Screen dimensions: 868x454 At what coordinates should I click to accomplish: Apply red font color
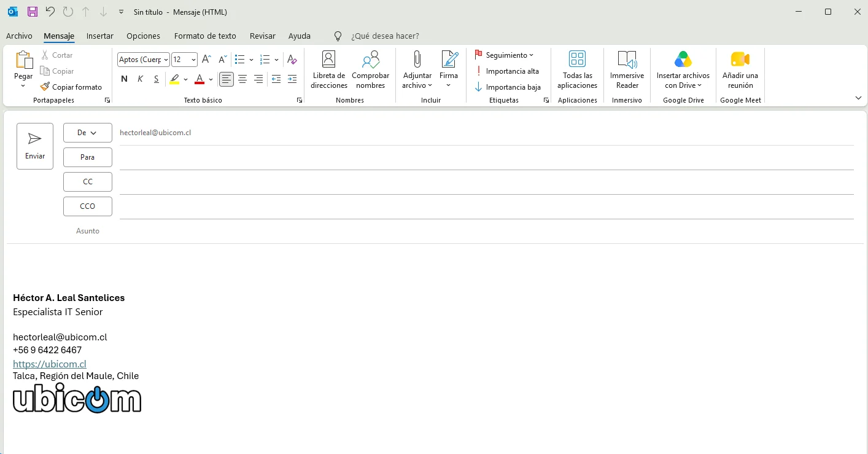(200, 79)
